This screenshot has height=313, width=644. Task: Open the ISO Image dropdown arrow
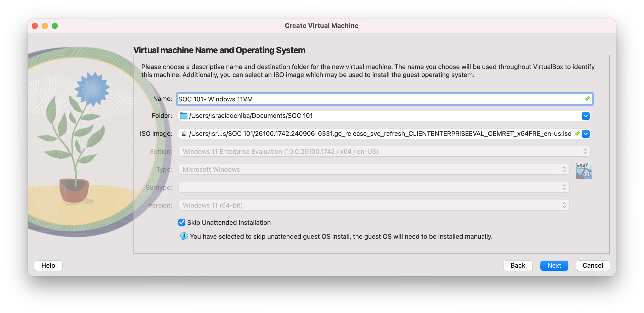pyautogui.click(x=585, y=134)
